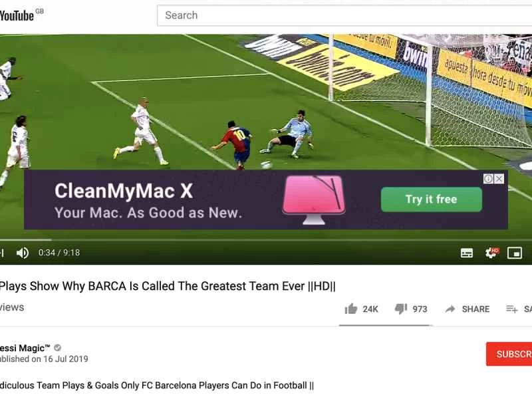The image size is (532, 399).
Task: Like the video with thumbs up
Action: pos(351,309)
